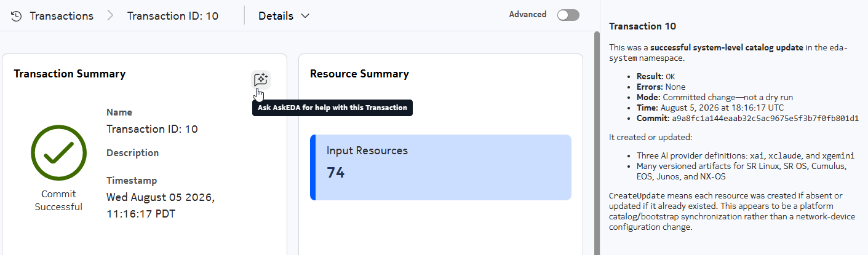Click the Transaction 10 heading in AskEDA panel
The width and height of the screenshot is (868, 255).
click(x=642, y=26)
